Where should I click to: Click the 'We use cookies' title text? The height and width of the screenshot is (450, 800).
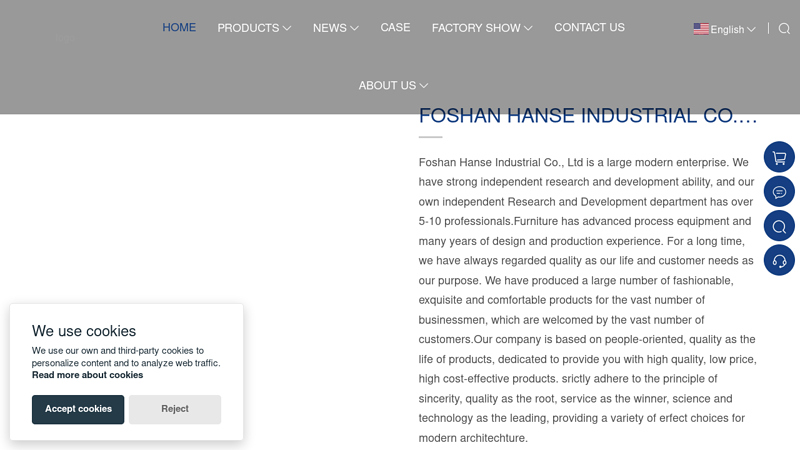click(84, 331)
